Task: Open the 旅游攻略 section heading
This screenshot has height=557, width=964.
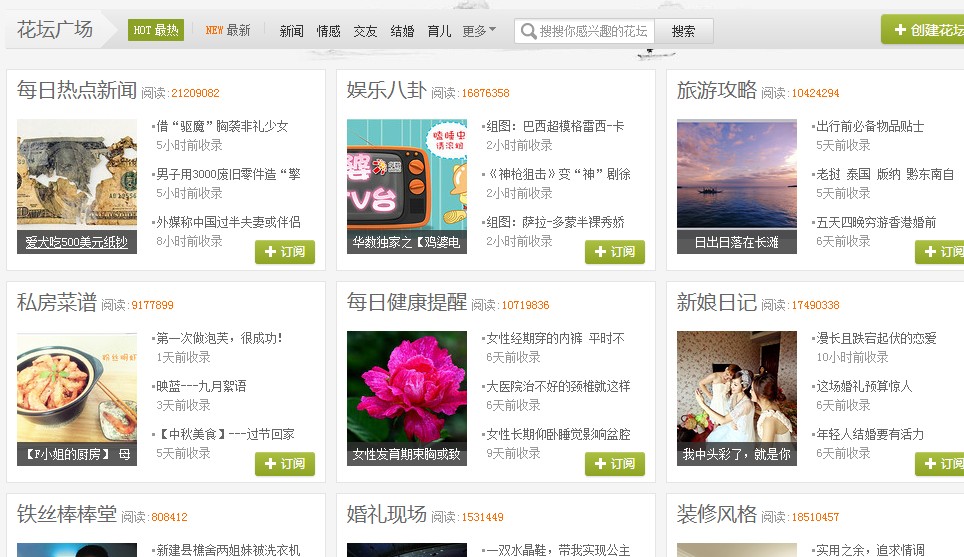Action: point(717,90)
